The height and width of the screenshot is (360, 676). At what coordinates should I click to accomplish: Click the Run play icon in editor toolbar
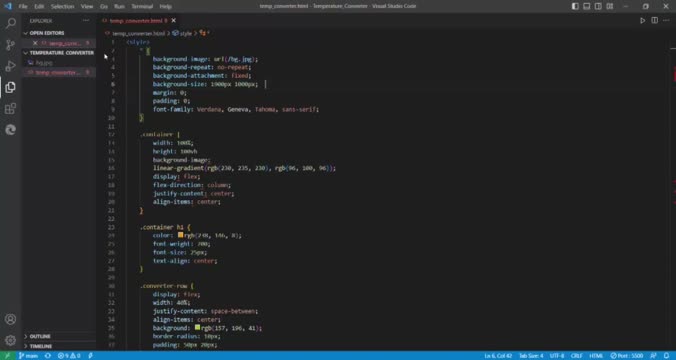point(642,21)
